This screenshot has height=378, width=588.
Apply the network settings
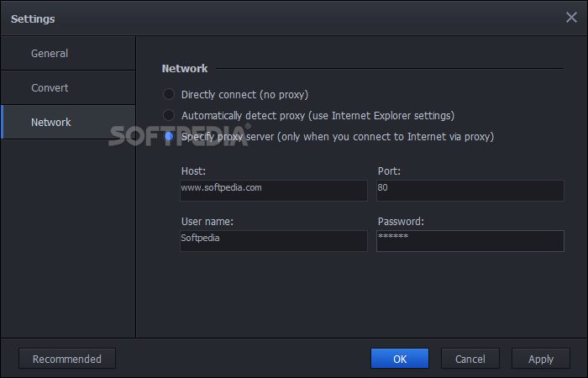(541, 359)
